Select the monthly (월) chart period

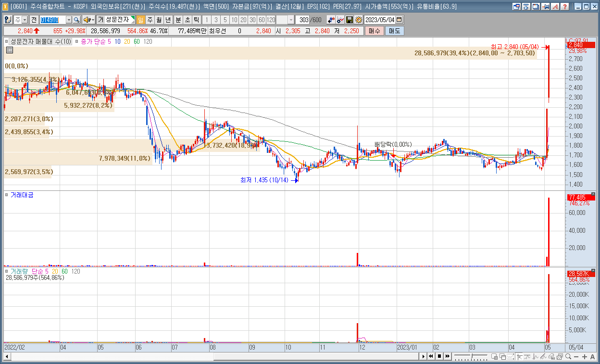pos(159,20)
